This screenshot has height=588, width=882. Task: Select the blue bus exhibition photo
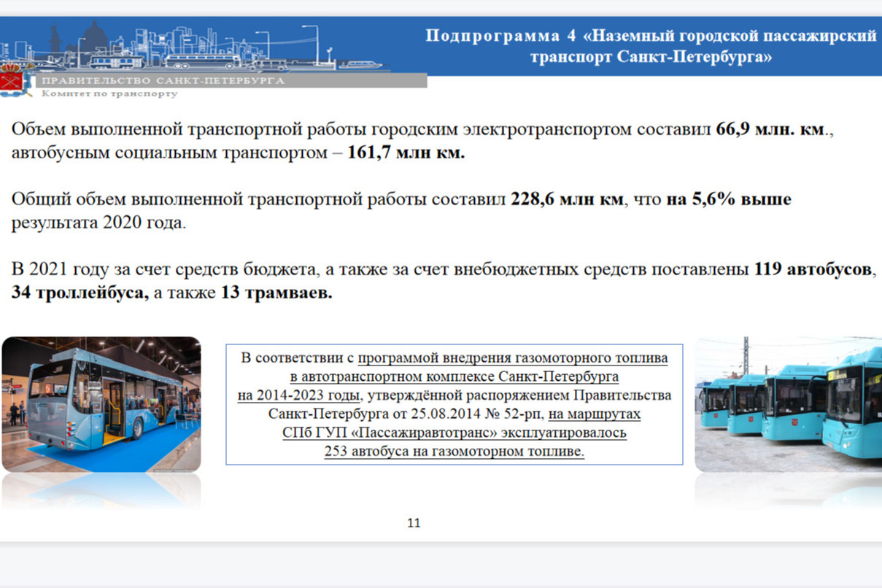click(101, 404)
